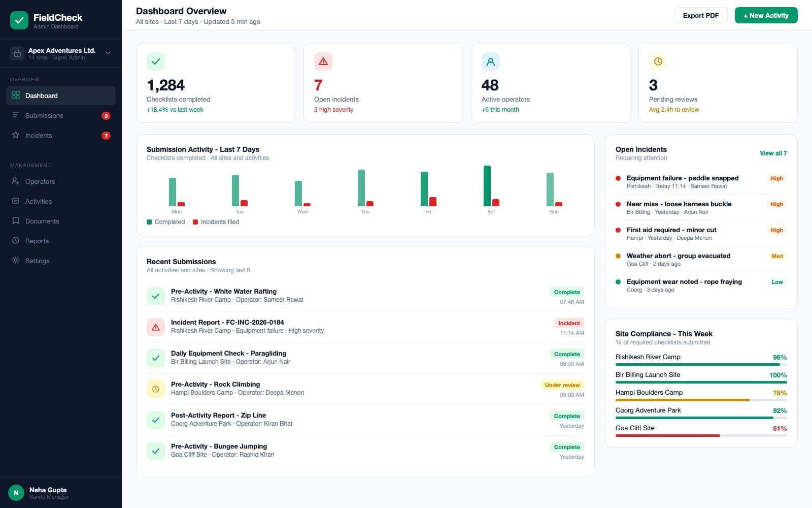Click the Completed legend entry in the chart
This screenshot has height=508, width=812.
point(166,222)
